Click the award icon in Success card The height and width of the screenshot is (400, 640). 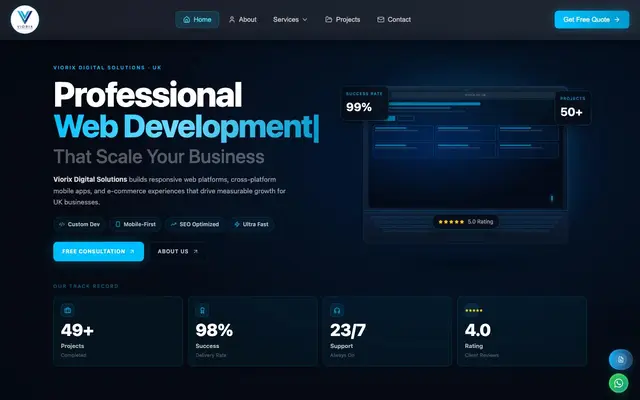pos(202,310)
